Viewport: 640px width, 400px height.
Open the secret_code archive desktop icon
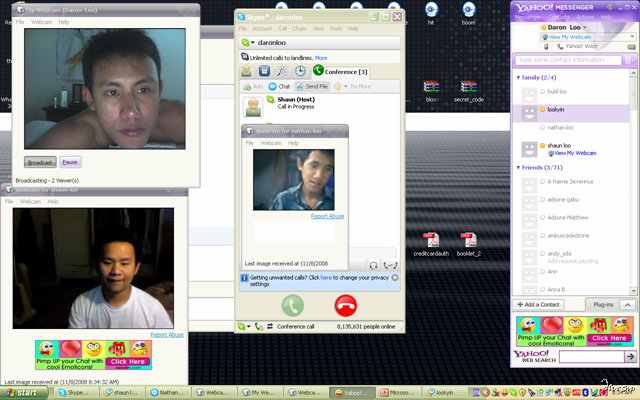469,91
